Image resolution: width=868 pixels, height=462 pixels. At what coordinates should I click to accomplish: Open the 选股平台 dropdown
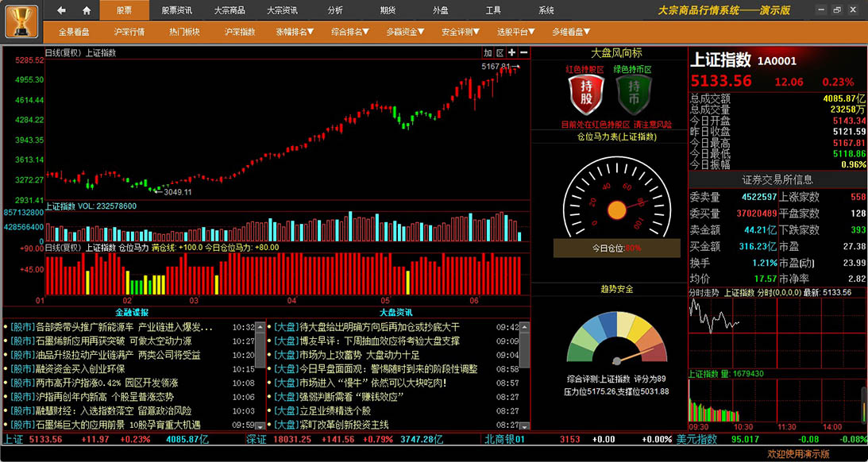[x=516, y=32]
